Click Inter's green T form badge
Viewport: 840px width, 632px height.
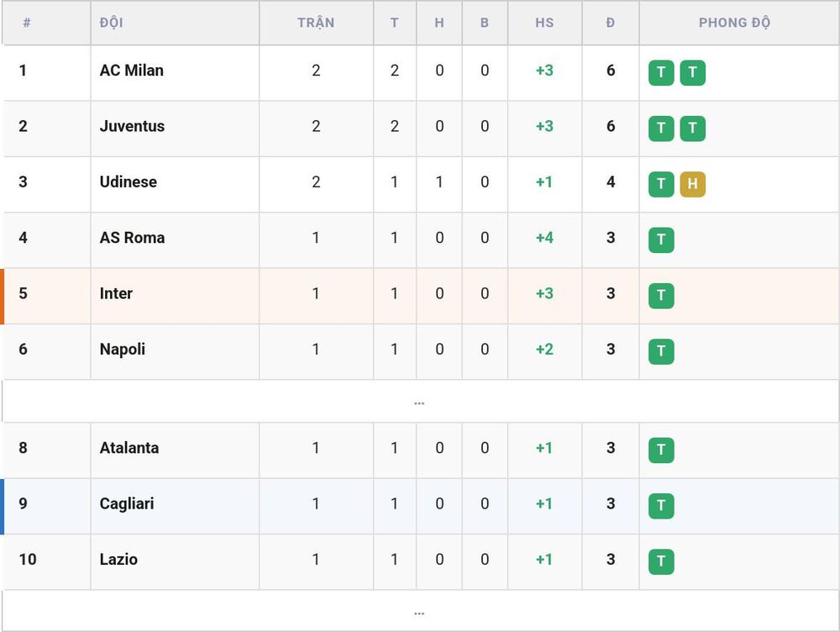coord(661,296)
